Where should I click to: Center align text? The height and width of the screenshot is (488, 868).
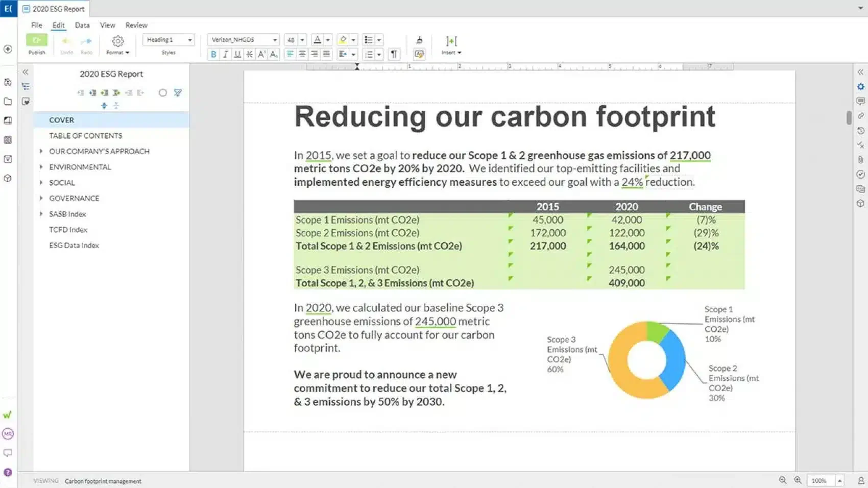pos(302,54)
